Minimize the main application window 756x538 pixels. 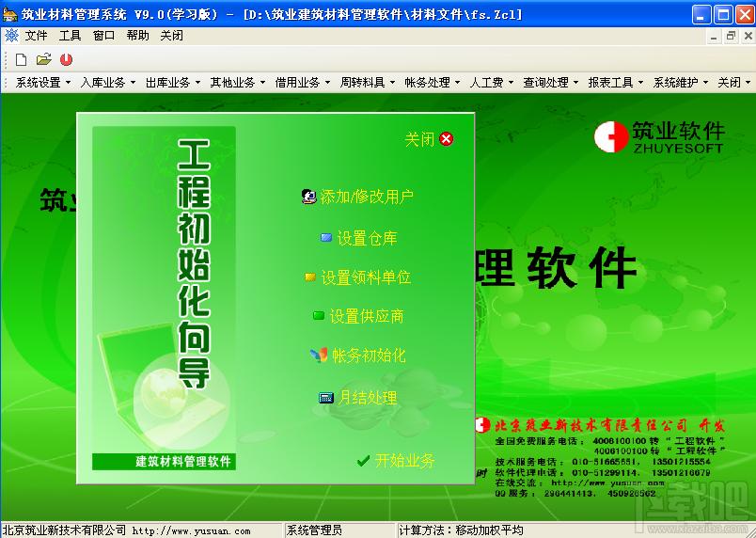701,14
